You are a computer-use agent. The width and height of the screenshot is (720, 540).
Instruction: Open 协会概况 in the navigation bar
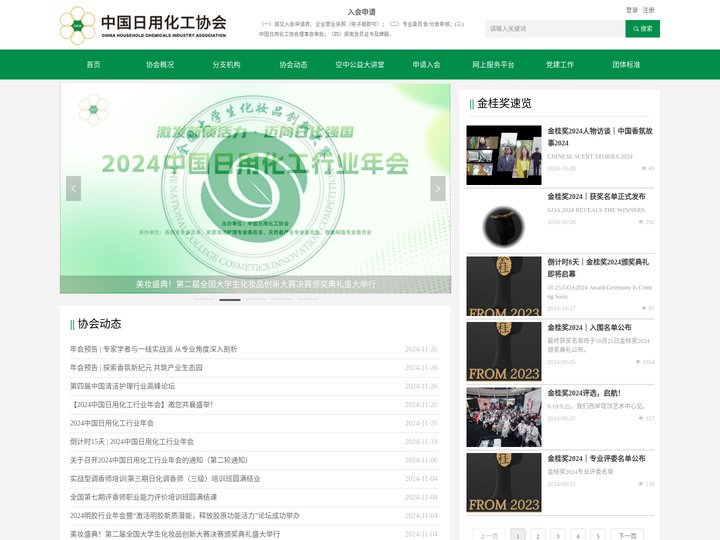pyautogui.click(x=160, y=65)
